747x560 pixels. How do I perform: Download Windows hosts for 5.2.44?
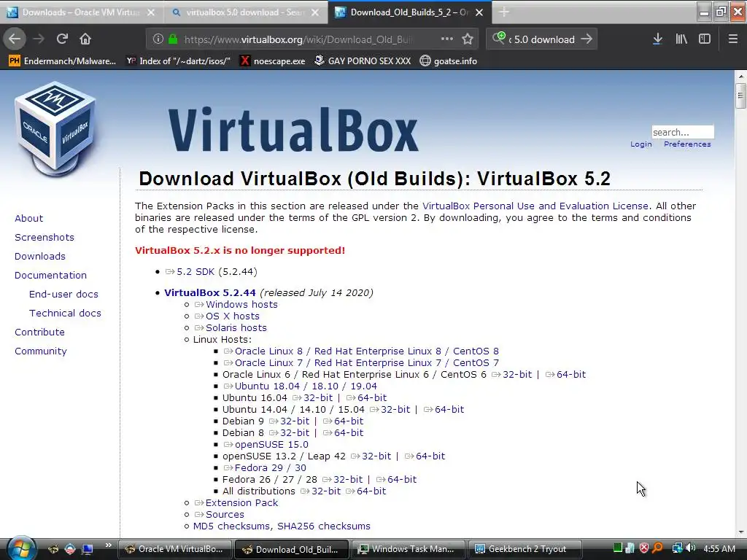tap(241, 304)
